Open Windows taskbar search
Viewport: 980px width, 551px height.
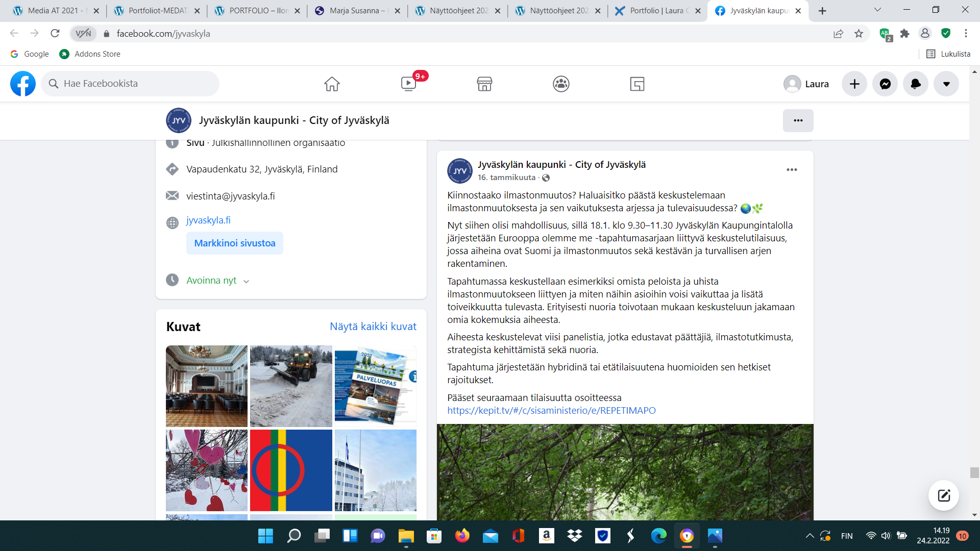(x=294, y=536)
